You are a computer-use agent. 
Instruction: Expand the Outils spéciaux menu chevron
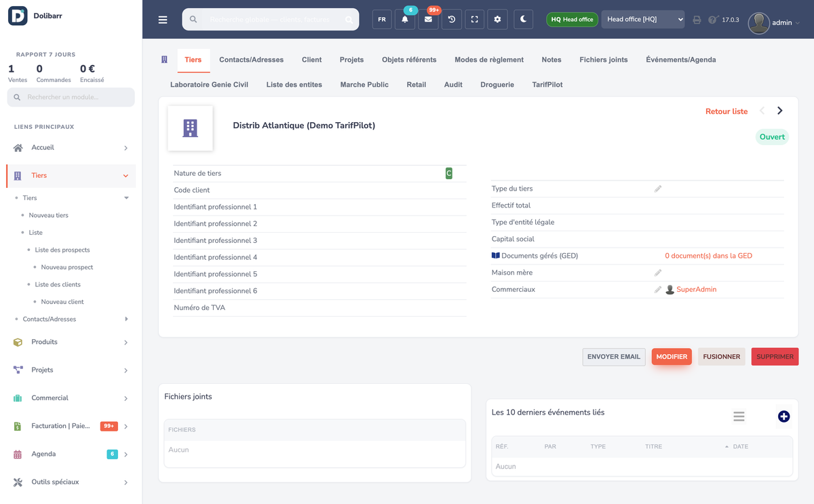tap(125, 482)
